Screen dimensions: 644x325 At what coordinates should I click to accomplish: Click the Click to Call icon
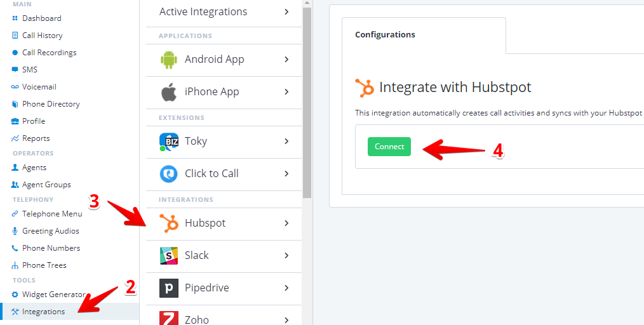[x=168, y=174]
